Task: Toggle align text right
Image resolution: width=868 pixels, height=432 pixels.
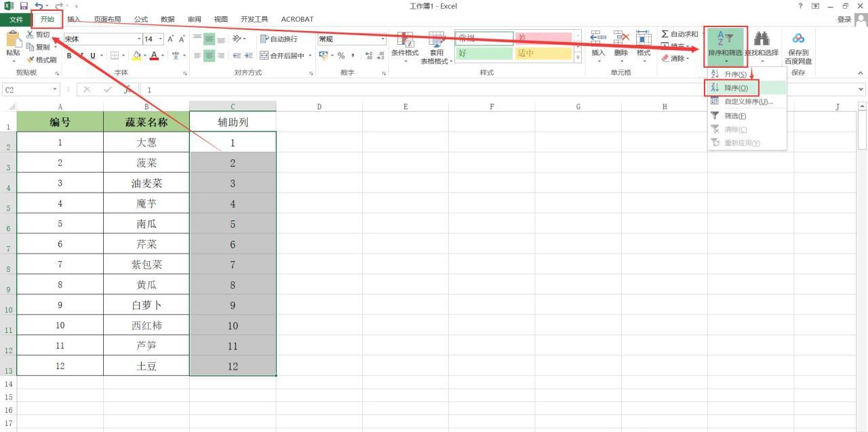Action: [x=221, y=56]
